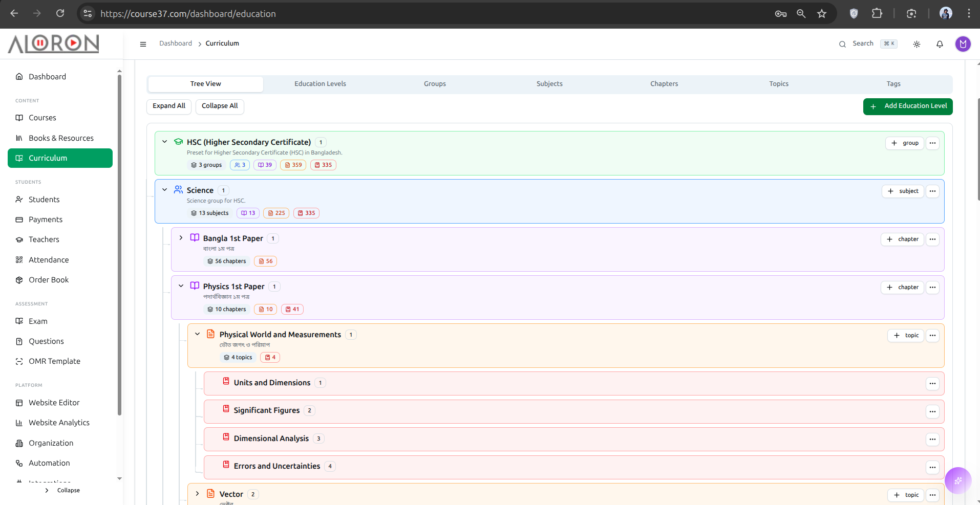Click the floating AI assistant sparkle button
Image resolution: width=980 pixels, height=505 pixels.
(957, 480)
